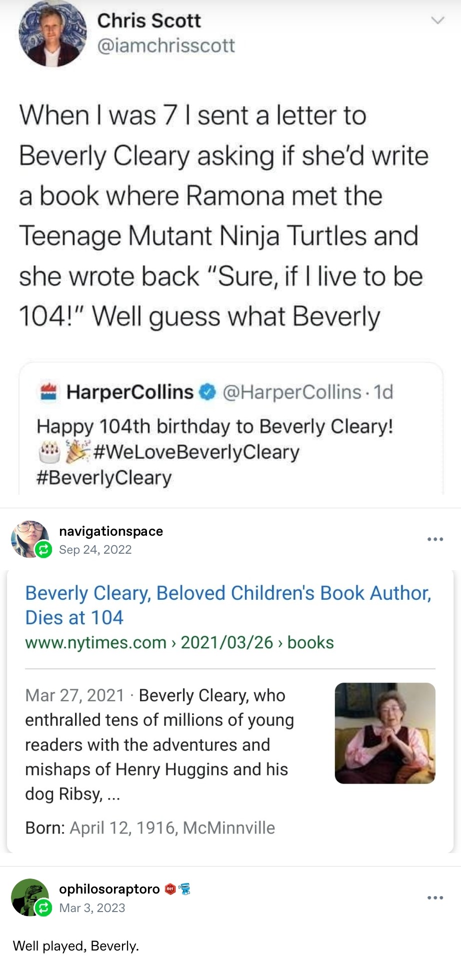461x980 pixels.
Task: Click the reblog icon on ophilosoraptoro's avatar
Action: click(43, 908)
